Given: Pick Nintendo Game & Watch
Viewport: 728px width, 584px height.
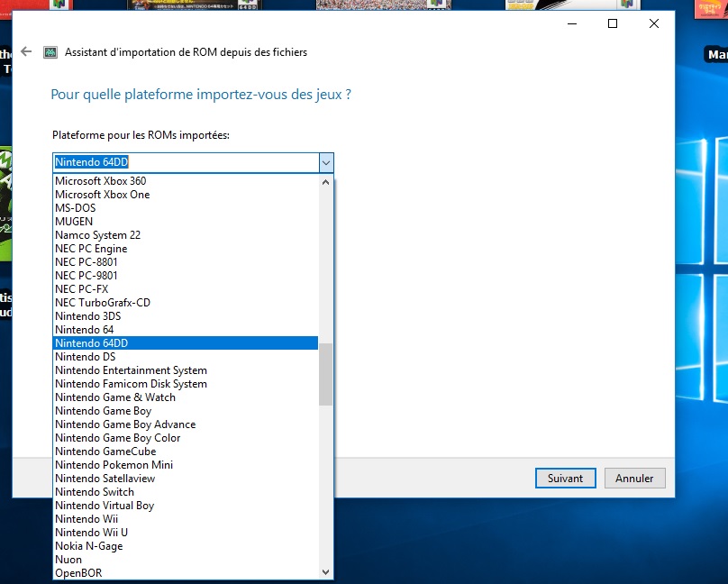Looking at the screenshot, I should click(186, 397).
